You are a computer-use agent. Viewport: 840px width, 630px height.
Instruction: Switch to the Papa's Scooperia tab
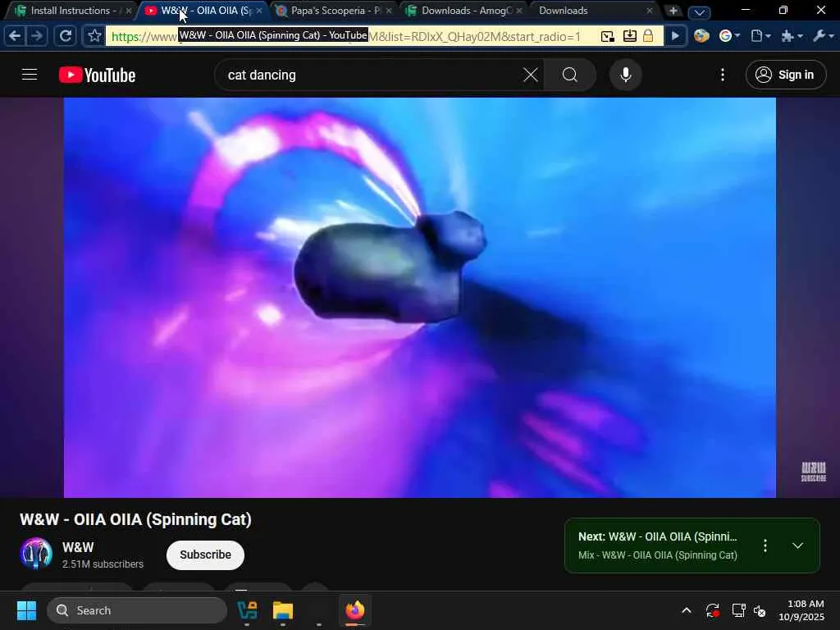tap(336, 11)
